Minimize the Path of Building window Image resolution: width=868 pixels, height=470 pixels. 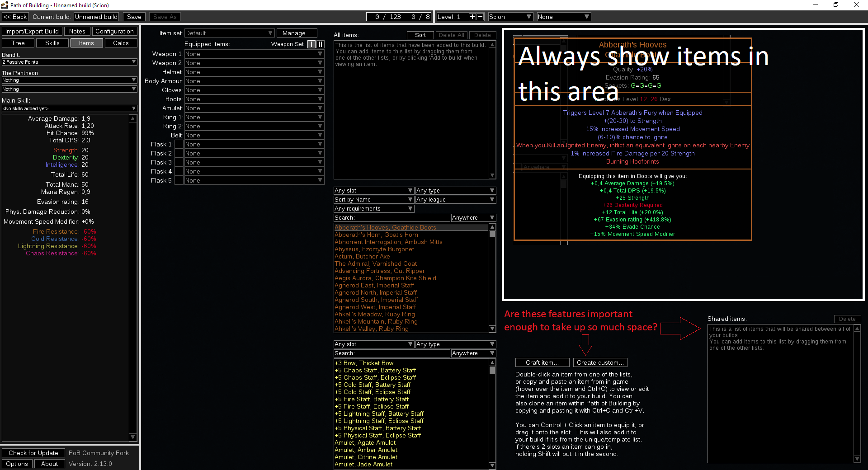pos(816,5)
